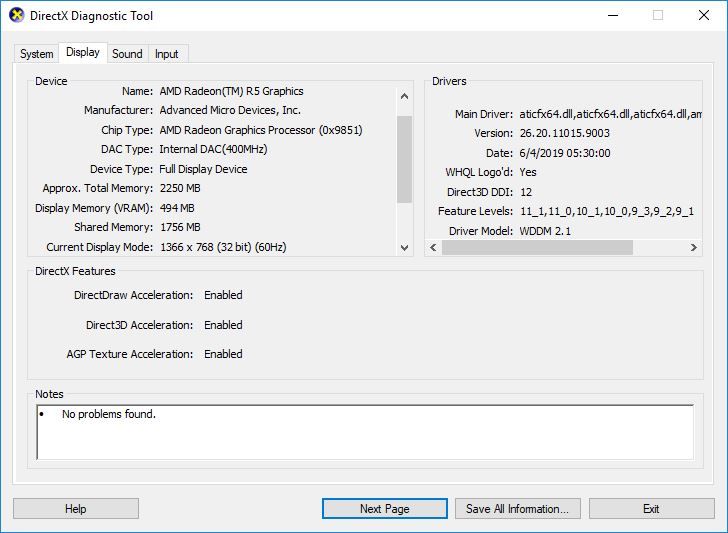
Task: Close the DirectX Diagnostic Tool window
Action: click(x=704, y=15)
